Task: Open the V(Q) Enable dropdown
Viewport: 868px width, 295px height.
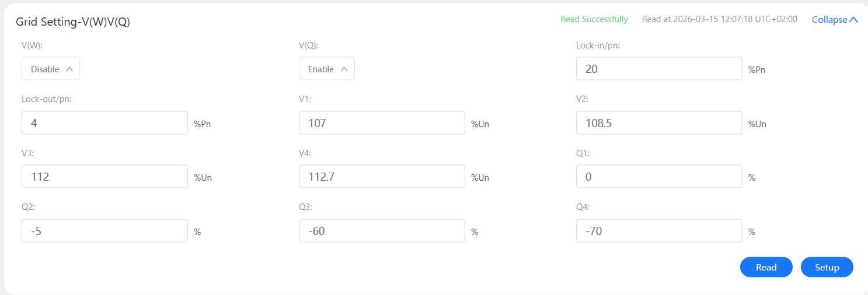Action: [x=327, y=69]
